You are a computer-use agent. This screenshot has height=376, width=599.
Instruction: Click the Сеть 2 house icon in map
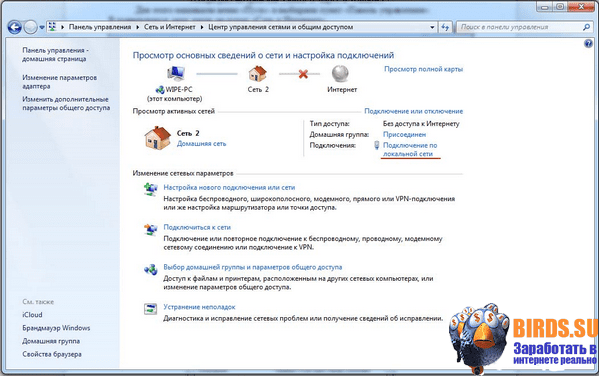258,73
